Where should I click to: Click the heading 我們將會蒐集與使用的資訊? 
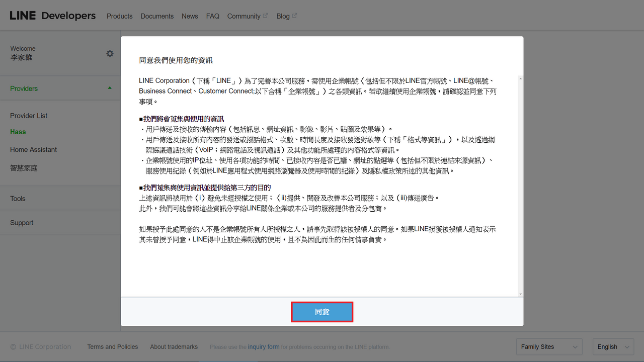tap(182, 119)
